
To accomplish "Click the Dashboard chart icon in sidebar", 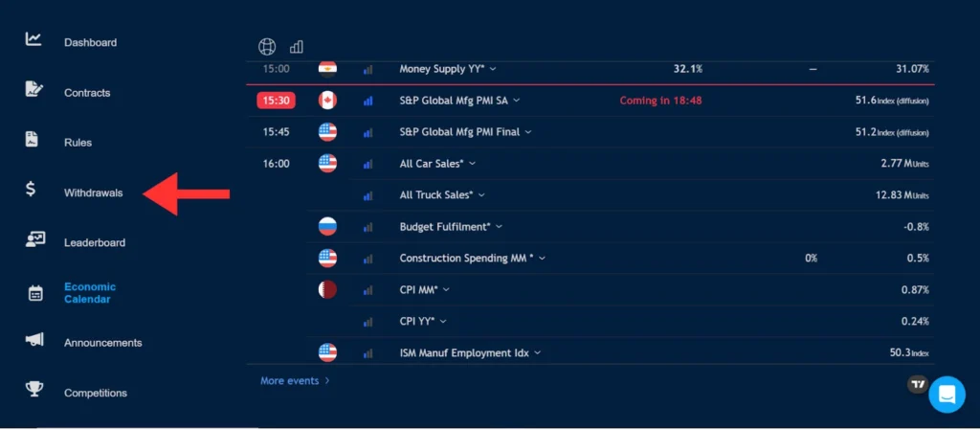I will 33,39.
